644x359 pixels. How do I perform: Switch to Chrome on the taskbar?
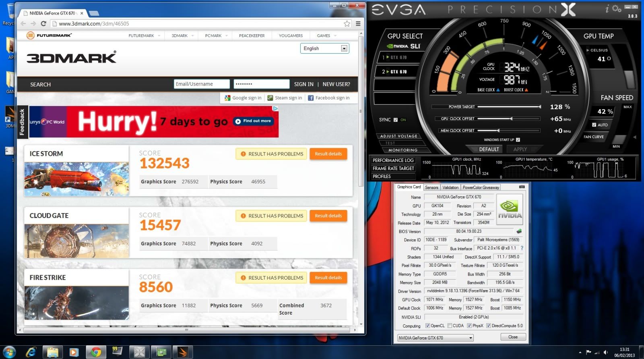pyautogui.click(x=96, y=352)
